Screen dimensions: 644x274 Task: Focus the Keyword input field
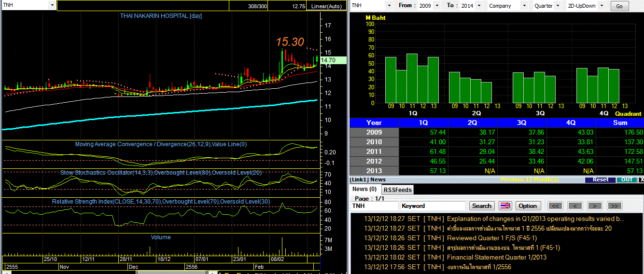pos(433,206)
